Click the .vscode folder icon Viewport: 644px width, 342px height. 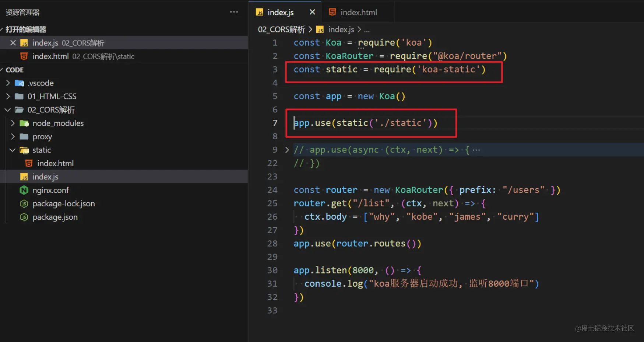pos(19,83)
